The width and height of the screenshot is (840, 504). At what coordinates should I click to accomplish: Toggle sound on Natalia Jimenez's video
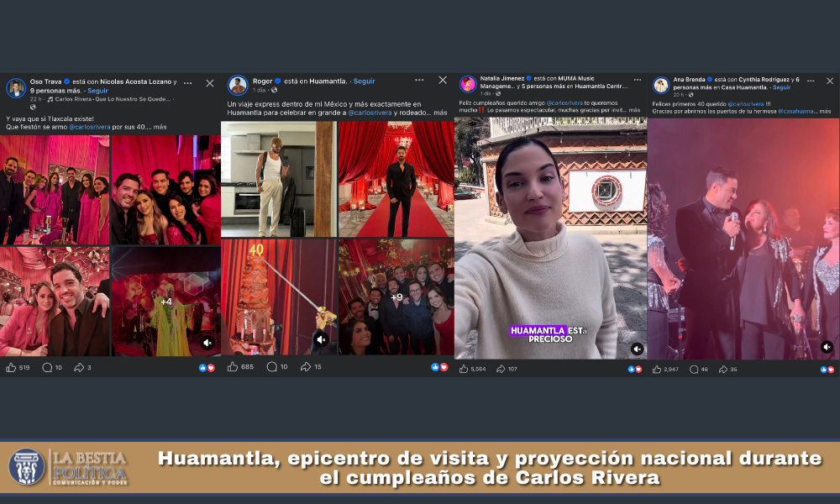(637, 349)
